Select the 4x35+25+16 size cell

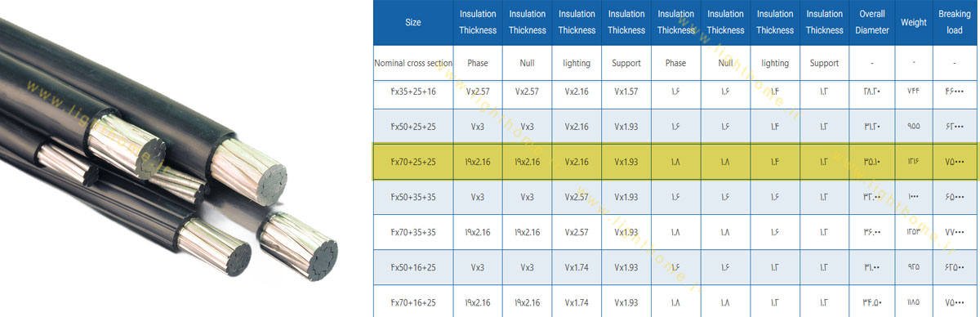[413, 92]
